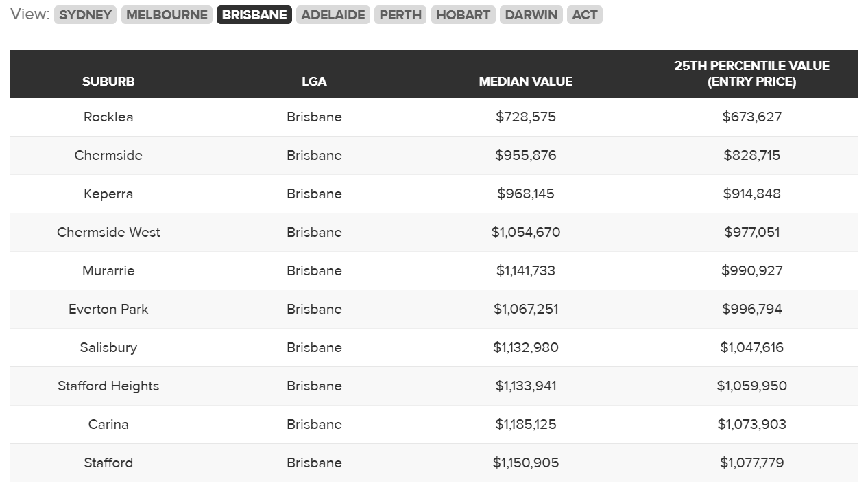Switch view to Sydney tab
This screenshot has height=490, width=868.
(85, 15)
